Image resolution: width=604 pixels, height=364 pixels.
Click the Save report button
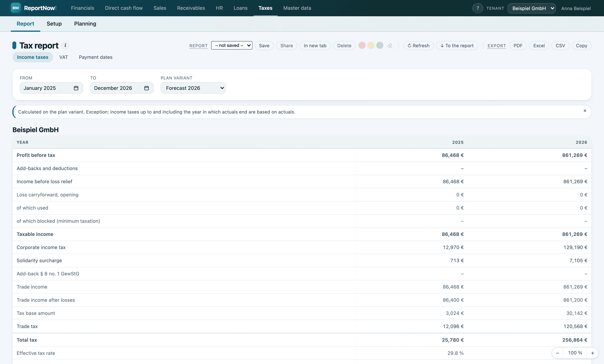click(x=264, y=46)
